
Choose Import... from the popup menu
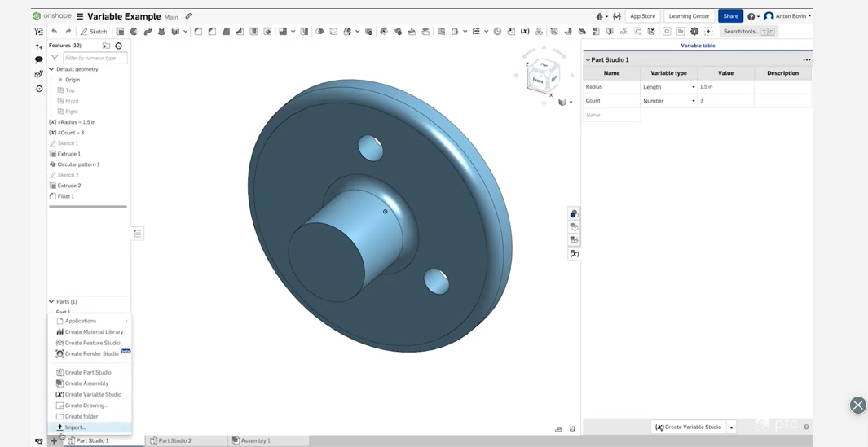coord(90,427)
